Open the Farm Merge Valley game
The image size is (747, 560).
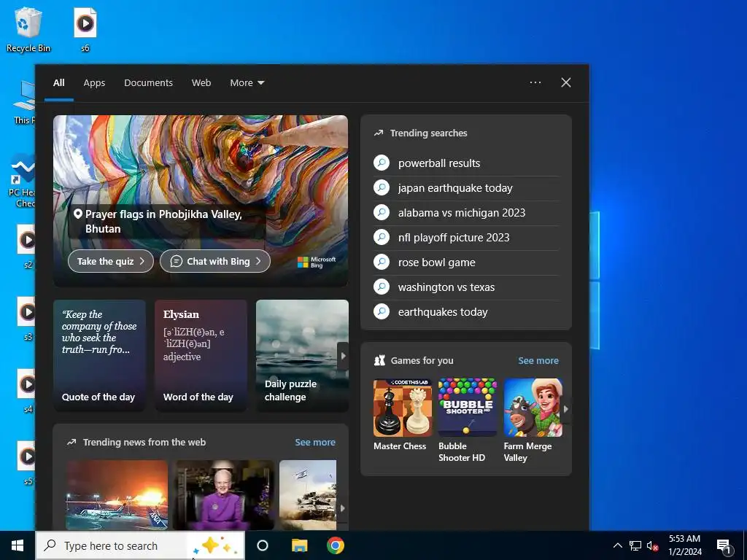(x=533, y=420)
